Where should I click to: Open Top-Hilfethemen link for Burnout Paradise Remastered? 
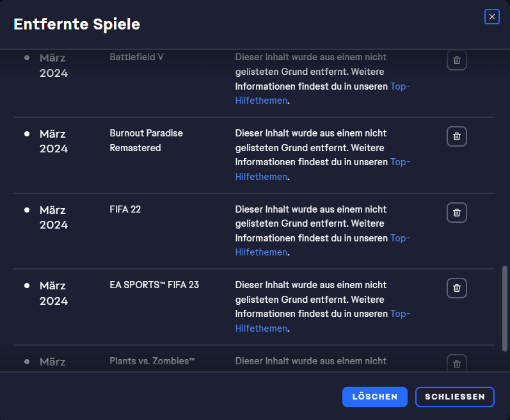(x=400, y=162)
